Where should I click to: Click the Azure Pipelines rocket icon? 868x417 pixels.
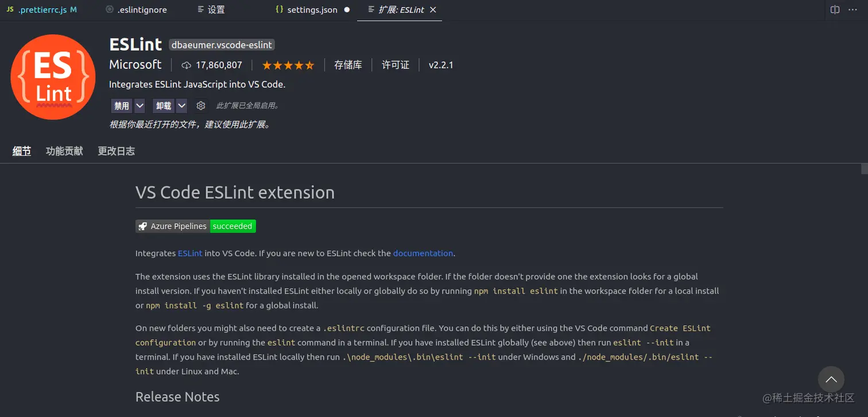pyautogui.click(x=142, y=226)
